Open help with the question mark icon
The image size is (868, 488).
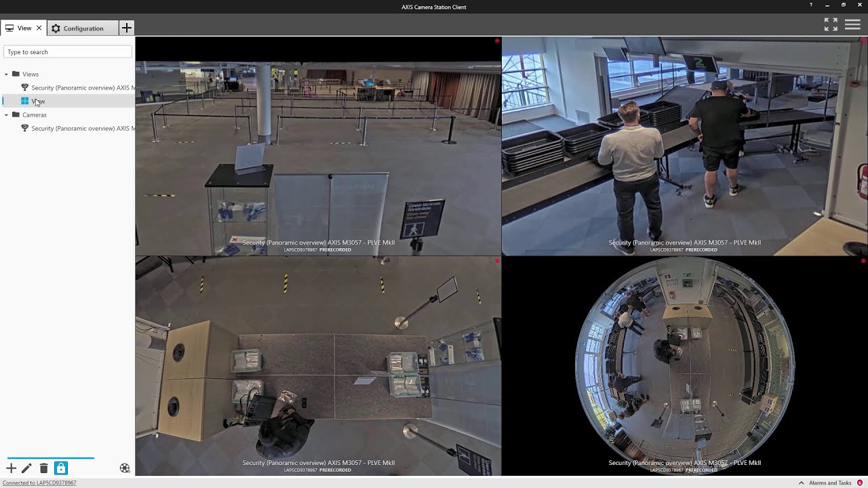811,5
